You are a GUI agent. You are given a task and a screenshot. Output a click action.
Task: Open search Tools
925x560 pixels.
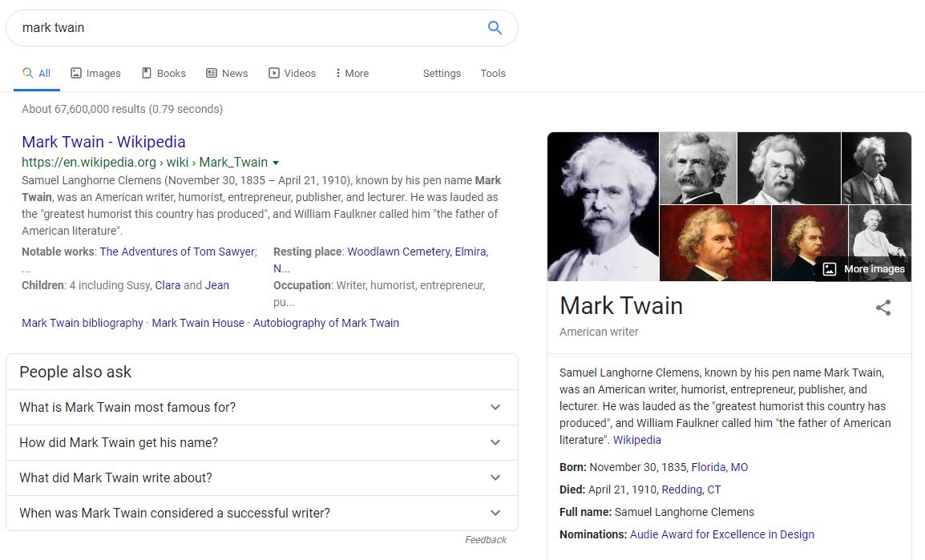point(493,73)
